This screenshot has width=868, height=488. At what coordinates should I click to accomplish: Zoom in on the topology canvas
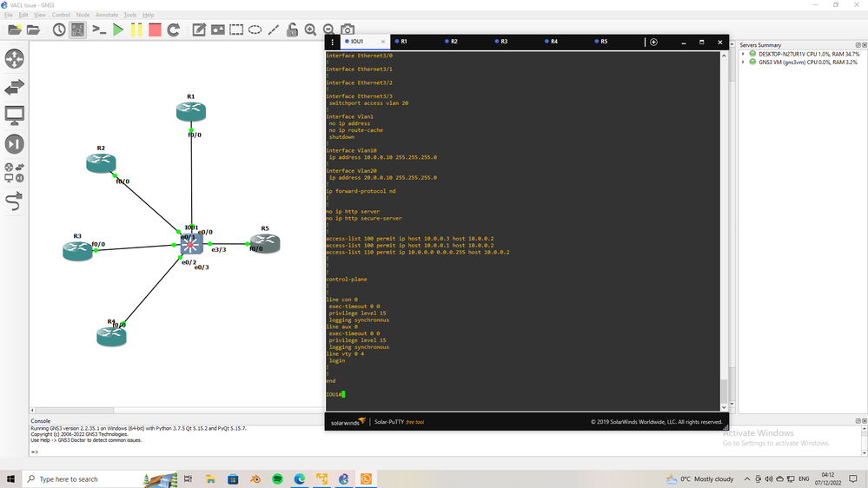pyautogui.click(x=310, y=30)
